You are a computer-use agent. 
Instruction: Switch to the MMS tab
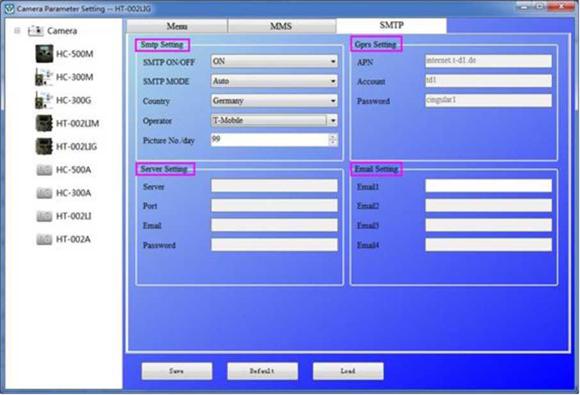click(x=281, y=26)
